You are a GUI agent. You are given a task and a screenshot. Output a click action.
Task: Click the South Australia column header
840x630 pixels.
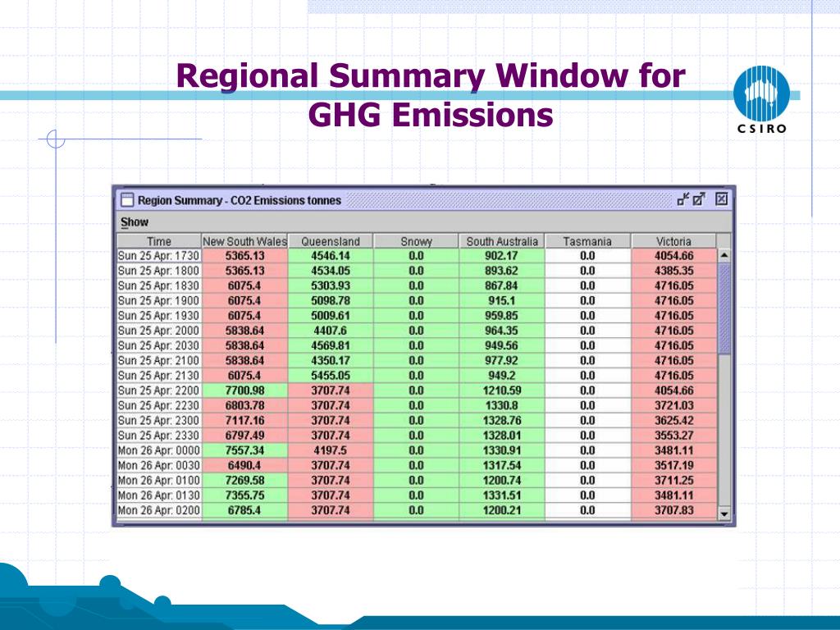click(502, 241)
